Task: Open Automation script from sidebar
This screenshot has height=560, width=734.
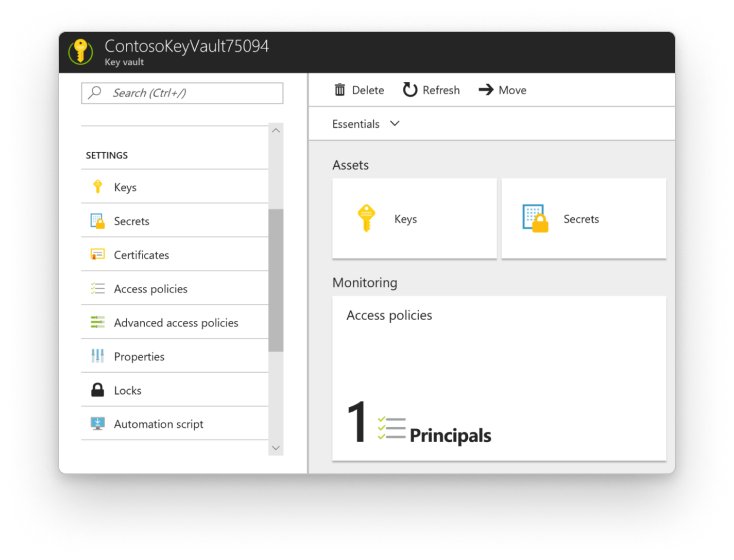Action: coord(175,424)
